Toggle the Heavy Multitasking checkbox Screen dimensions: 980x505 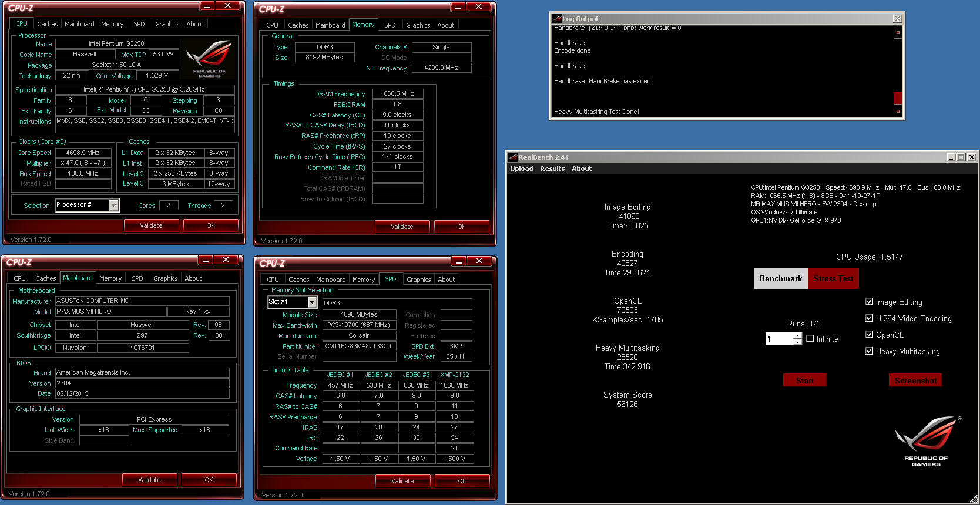click(x=869, y=351)
